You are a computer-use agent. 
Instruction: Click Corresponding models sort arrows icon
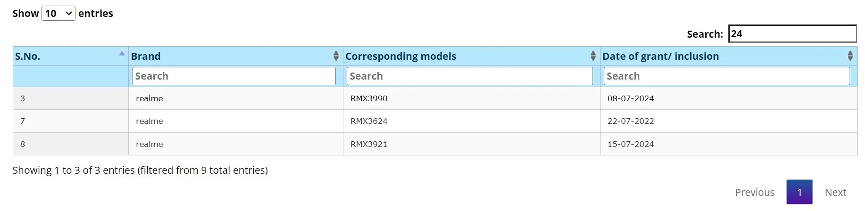[x=593, y=56]
